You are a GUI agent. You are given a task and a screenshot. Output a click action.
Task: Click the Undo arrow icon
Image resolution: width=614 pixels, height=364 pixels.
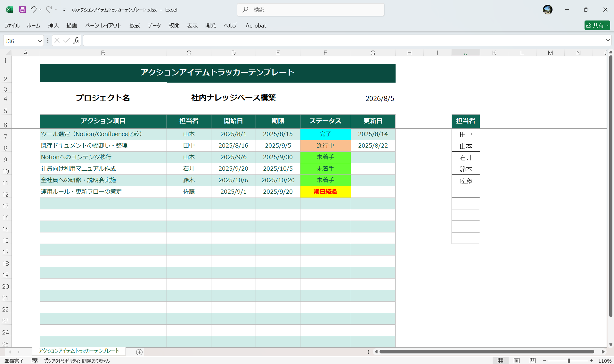(33, 9)
